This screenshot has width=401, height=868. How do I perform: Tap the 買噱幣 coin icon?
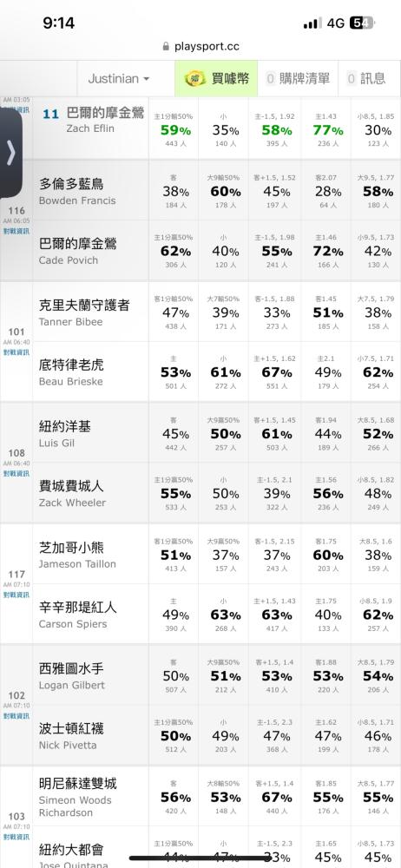tap(195, 79)
